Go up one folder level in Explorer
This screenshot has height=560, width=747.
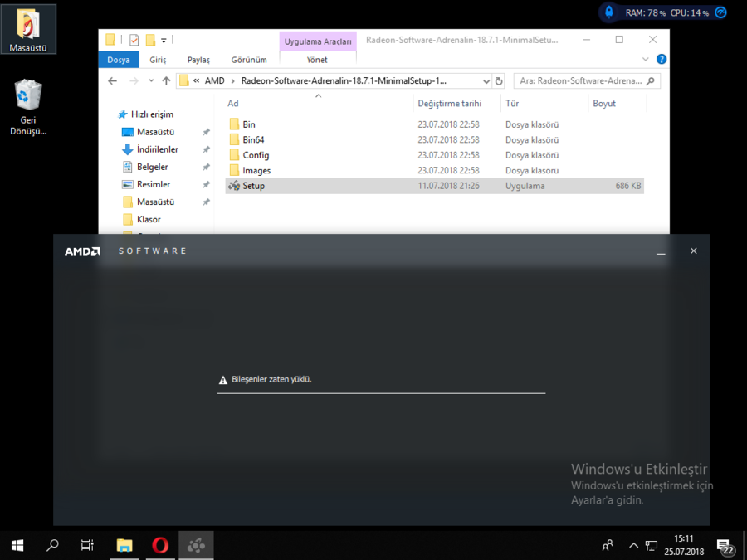[166, 81]
